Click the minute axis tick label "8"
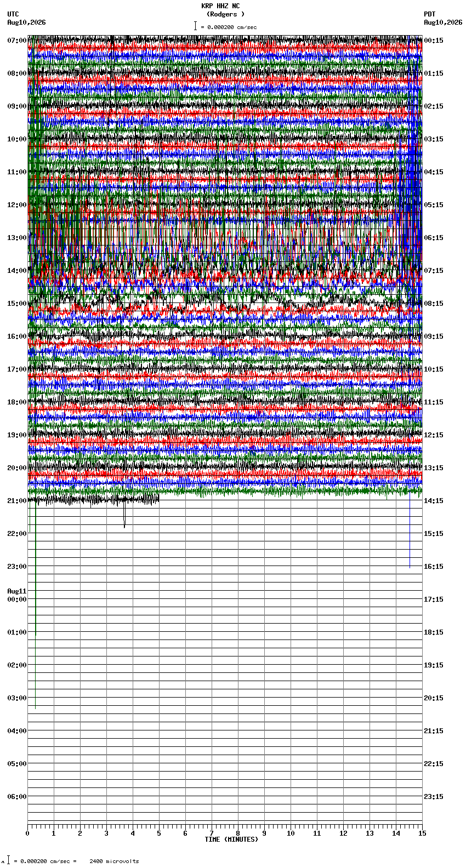466x868 pixels. (x=238, y=833)
